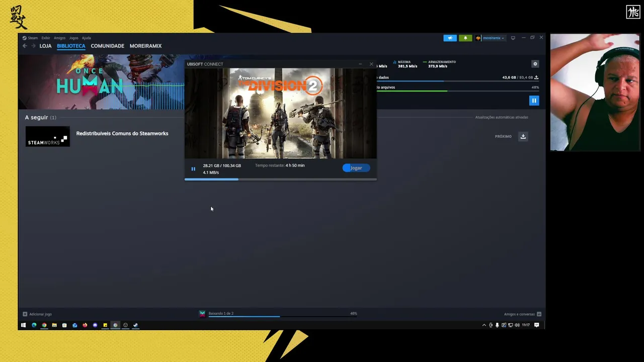Image resolution: width=644 pixels, height=362 pixels.
Task: Switch Steam to Big Picture mode
Action: click(x=513, y=38)
